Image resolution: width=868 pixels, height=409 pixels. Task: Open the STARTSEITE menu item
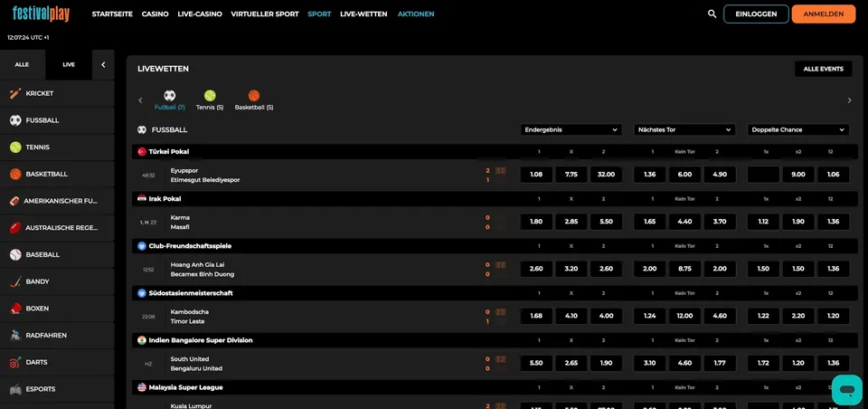click(112, 14)
